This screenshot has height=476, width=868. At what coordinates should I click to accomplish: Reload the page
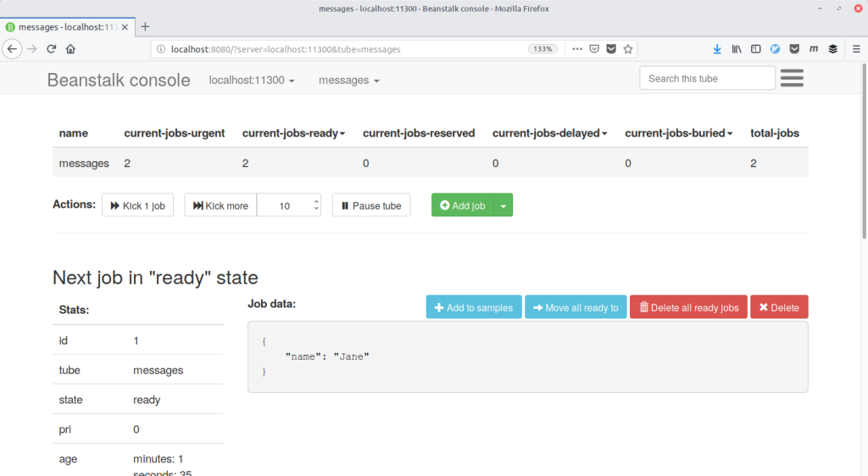[x=52, y=48]
